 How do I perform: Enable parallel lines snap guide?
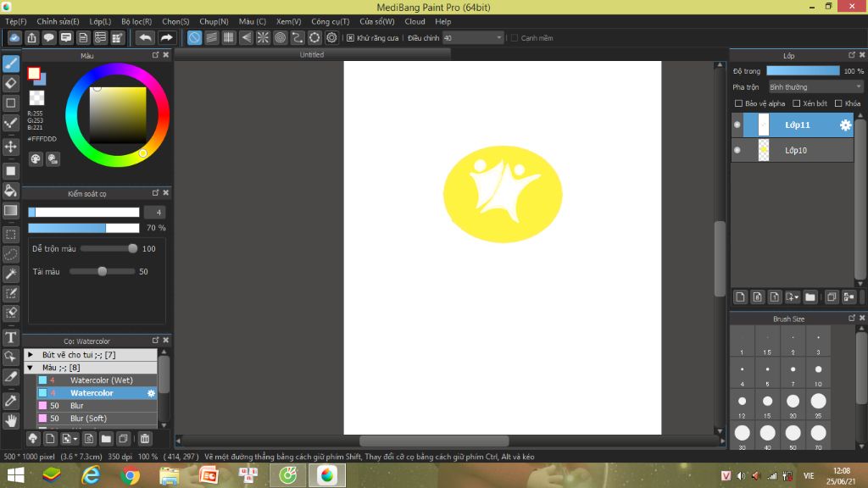pos(211,37)
